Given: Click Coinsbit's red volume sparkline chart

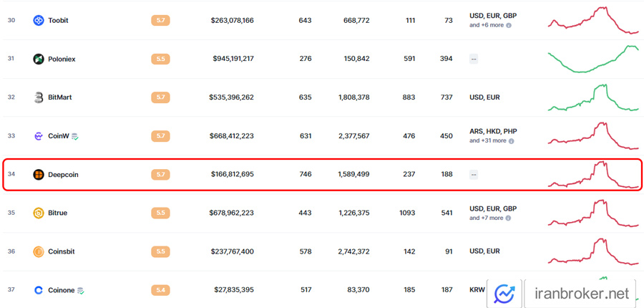Looking at the screenshot, I should (x=593, y=251).
